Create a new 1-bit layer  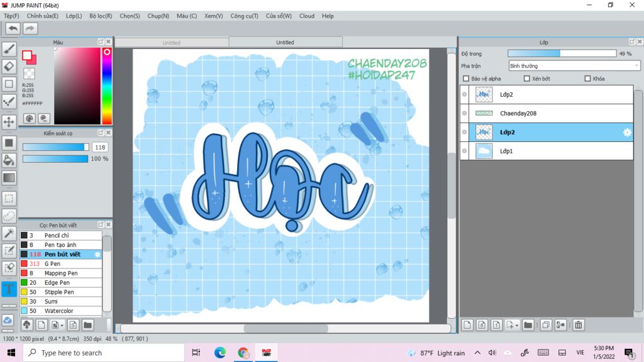tap(496, 325)
